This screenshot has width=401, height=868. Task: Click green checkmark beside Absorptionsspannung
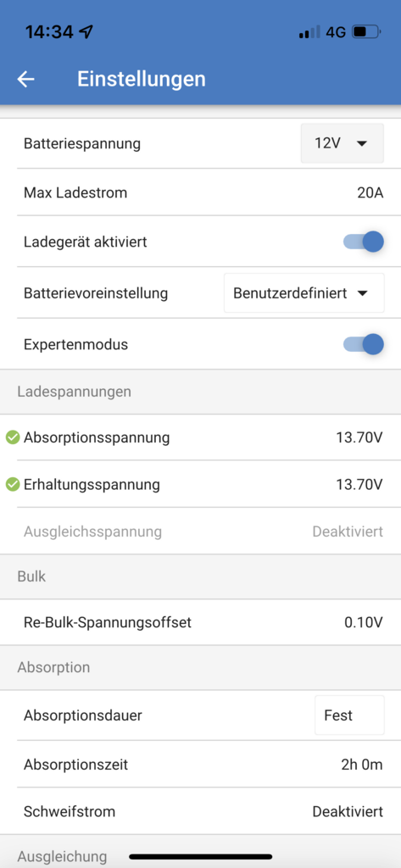click(13, 438)
